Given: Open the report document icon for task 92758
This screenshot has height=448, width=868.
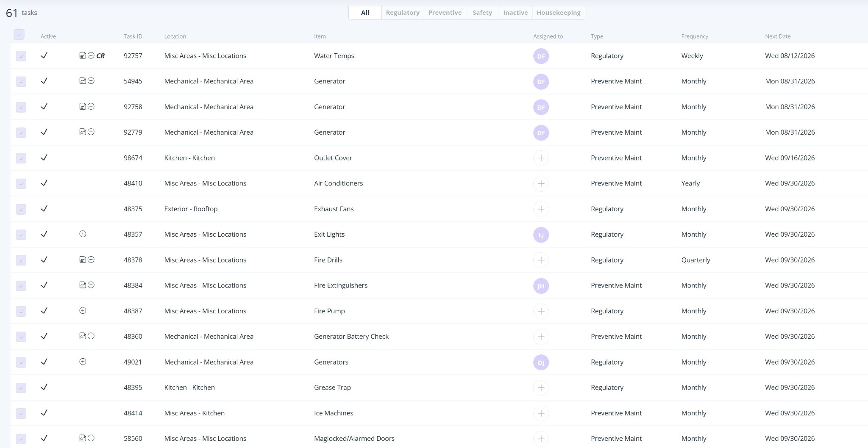Looking at the screenshot, I should pos(83,106).
